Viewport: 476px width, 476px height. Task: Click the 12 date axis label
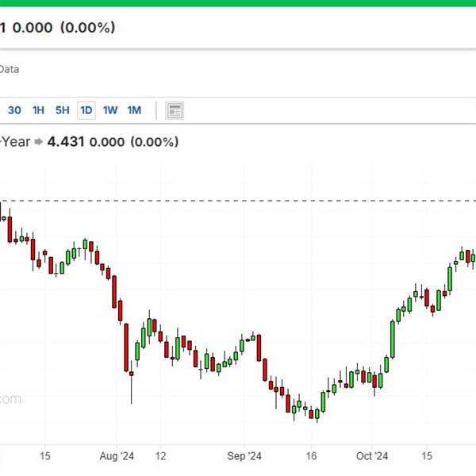(160, 456)
